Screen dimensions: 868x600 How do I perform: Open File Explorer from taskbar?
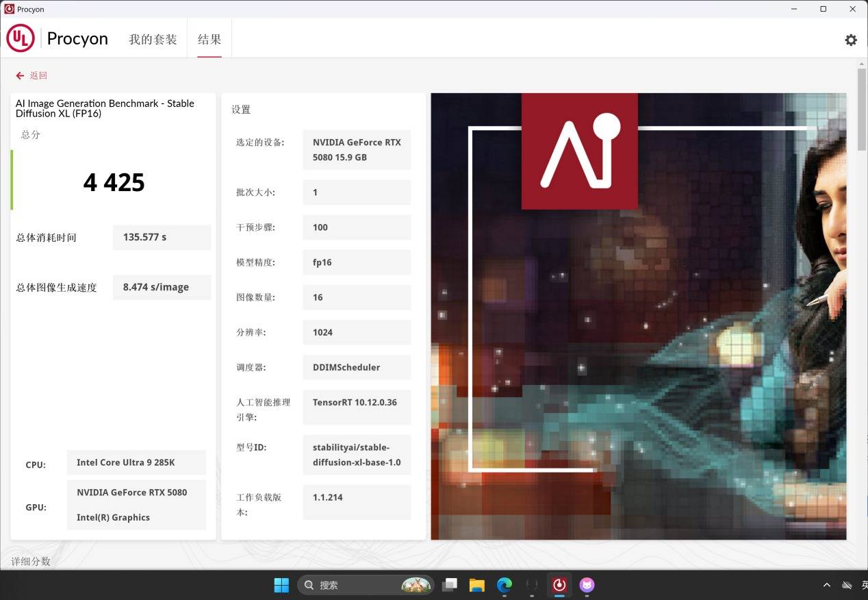(476, 585)
